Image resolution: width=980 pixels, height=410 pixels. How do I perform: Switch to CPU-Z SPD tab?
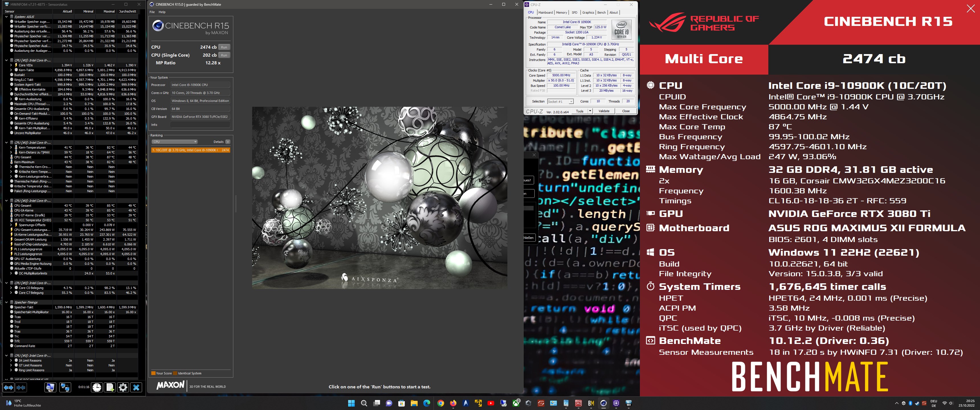point(574,13)
